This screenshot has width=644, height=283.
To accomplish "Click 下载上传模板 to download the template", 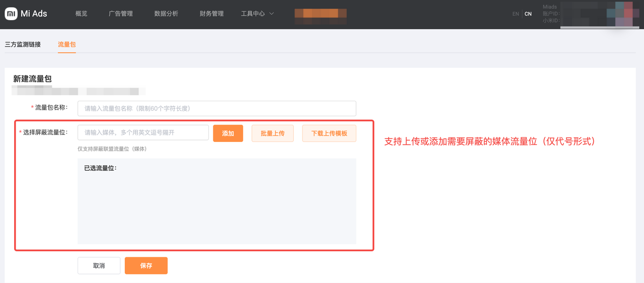I will [x=329, y=133].
